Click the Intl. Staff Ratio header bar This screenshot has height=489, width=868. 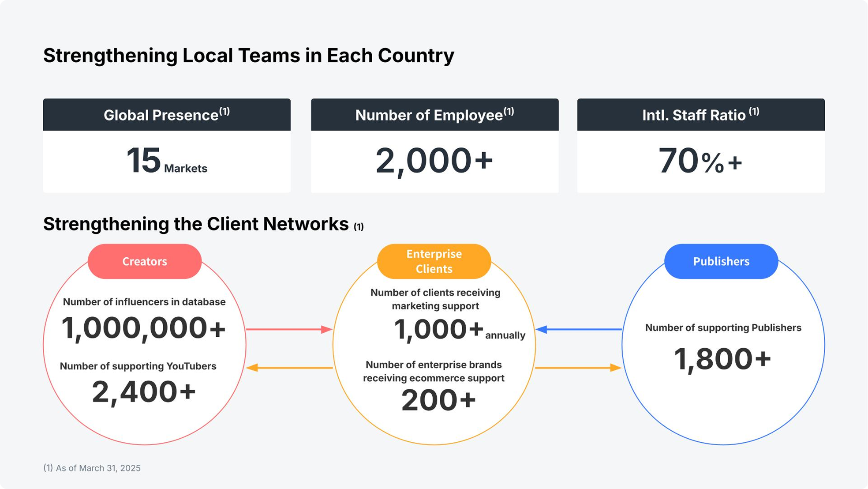coord(700,115)
